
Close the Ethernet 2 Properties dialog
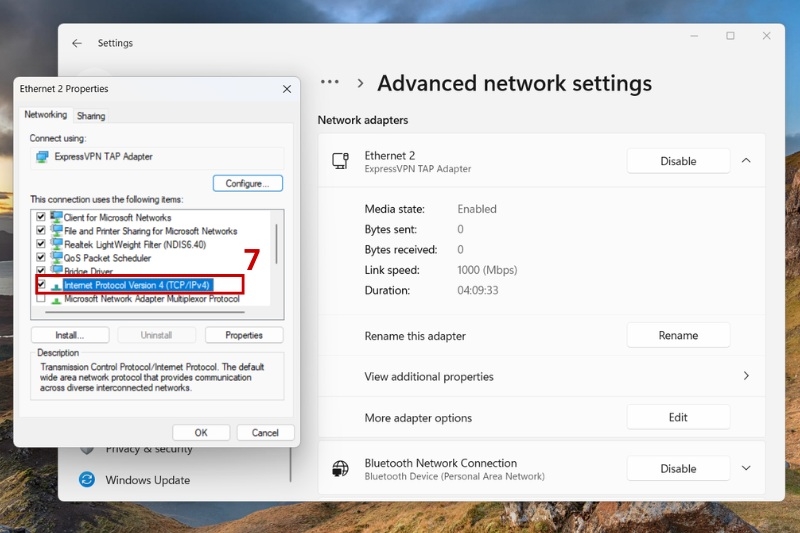click(287, 89)
